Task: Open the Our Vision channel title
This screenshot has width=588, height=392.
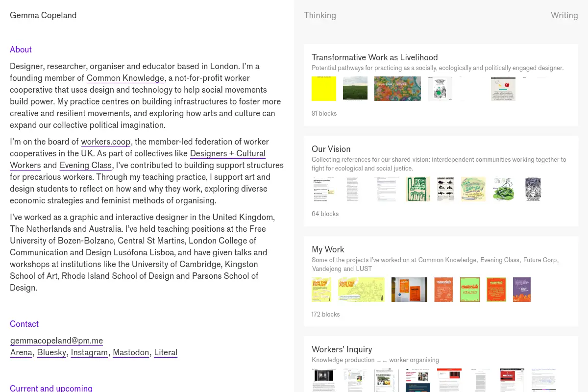Action: pyautogui.click(x=331, y=149)
